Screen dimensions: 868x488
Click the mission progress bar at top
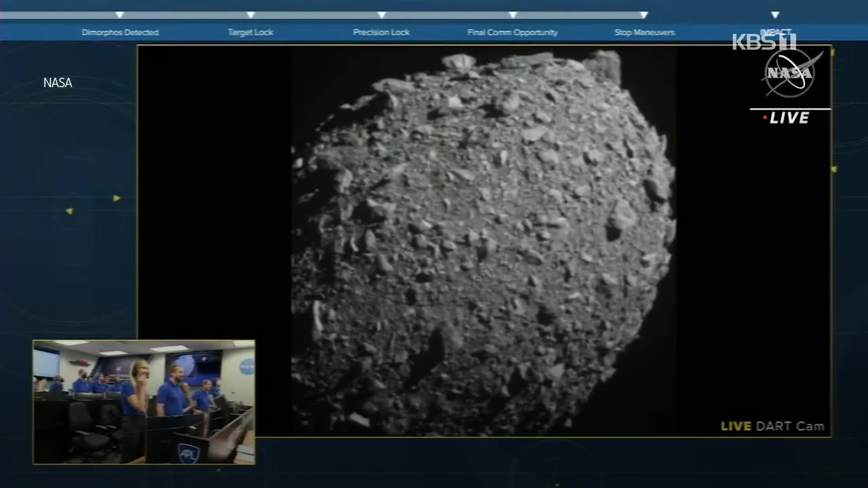tap(324, 15)
